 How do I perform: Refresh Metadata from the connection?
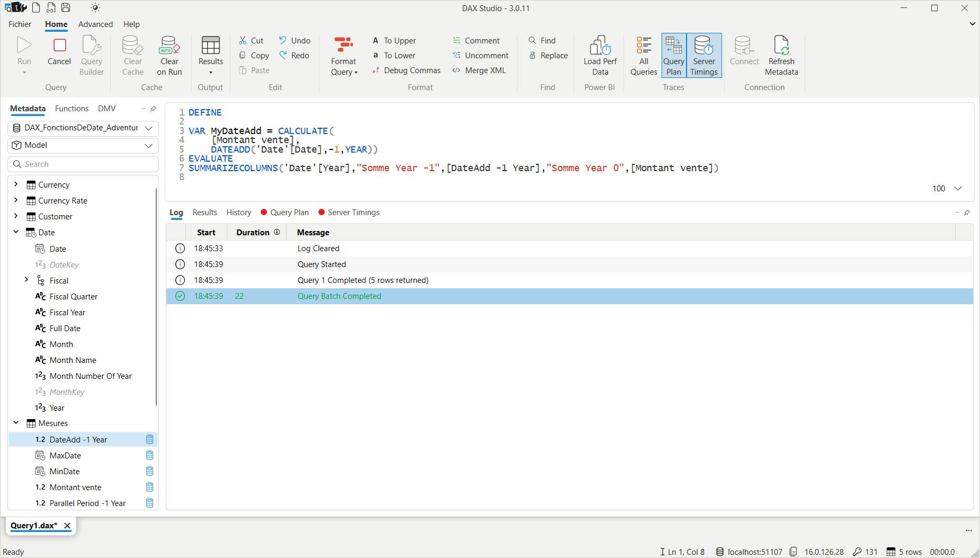point(781,56)
